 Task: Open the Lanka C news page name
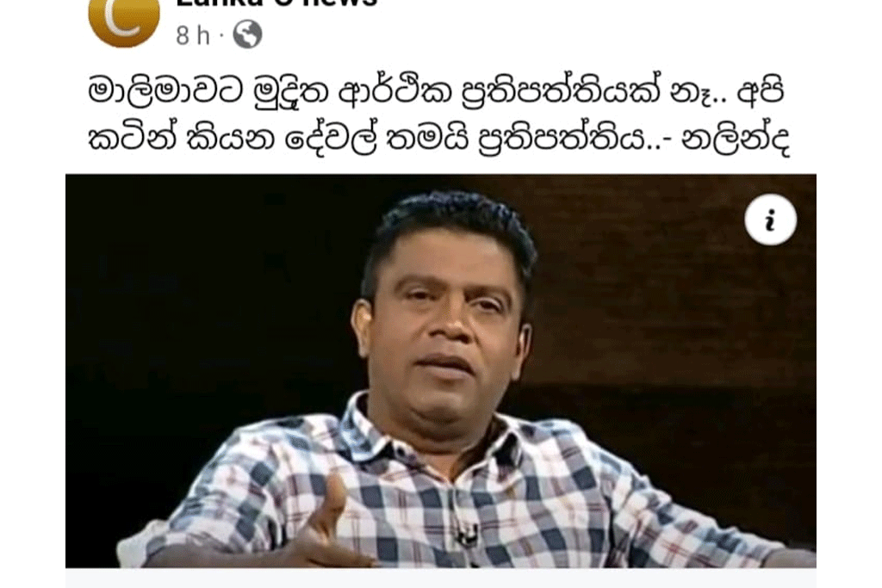click(x=276, y=3)
